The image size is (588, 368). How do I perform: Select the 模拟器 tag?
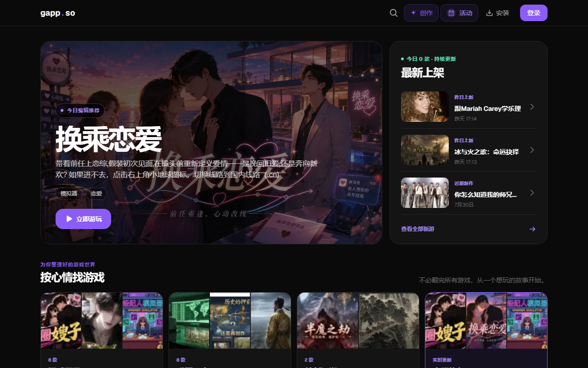coord(69,194)
